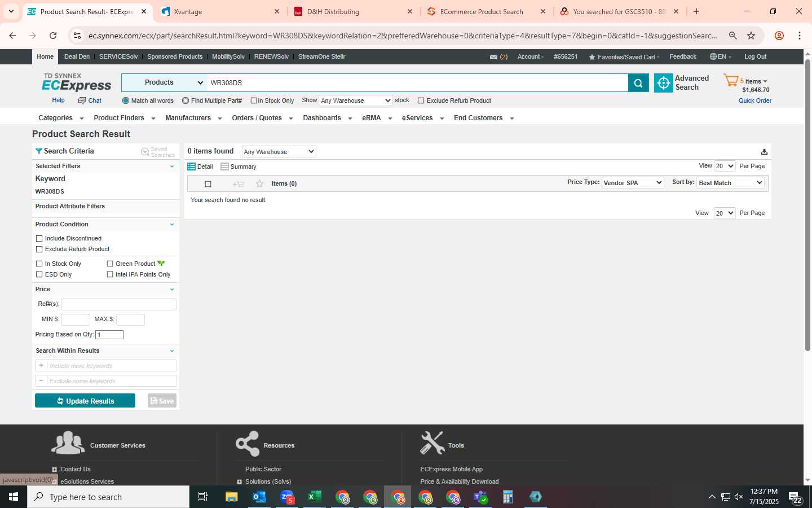
Task: Click browser zoom magnifier icon in address bar
Action: (x=732, y=36)
